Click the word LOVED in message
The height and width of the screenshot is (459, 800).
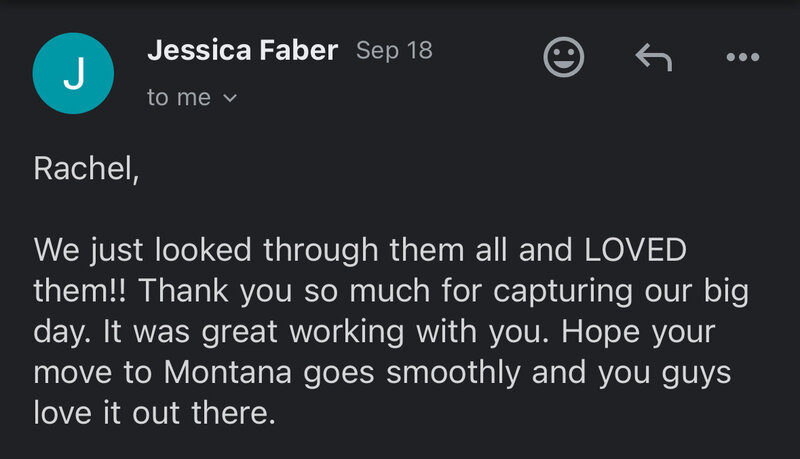tap(635, 250)
